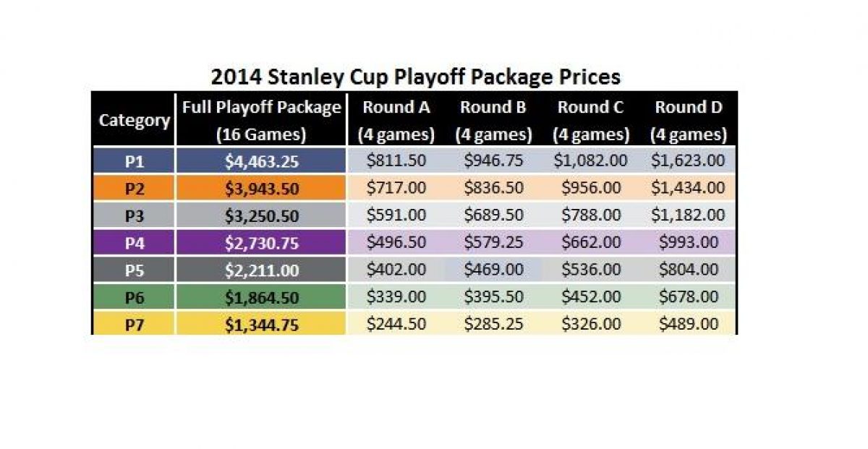The image size is (868, 449).
Task: Select the yellow P7 category cell
Action: [134, 323]
